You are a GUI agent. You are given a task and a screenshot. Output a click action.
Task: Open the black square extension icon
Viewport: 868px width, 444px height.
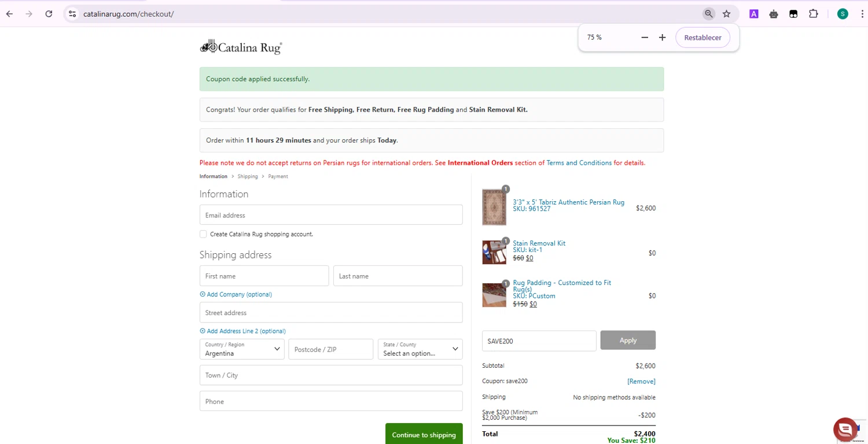tap(793, 14)
